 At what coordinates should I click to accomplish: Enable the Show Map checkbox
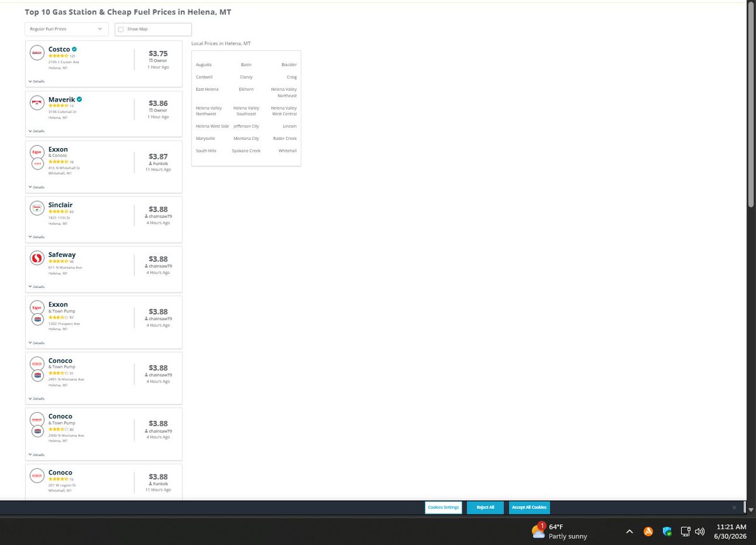coord(121,29)
